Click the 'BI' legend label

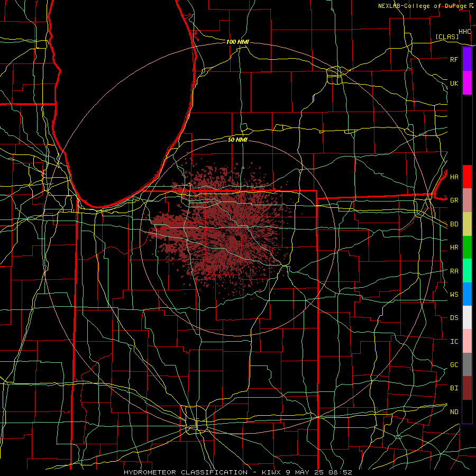coord(454,388)
